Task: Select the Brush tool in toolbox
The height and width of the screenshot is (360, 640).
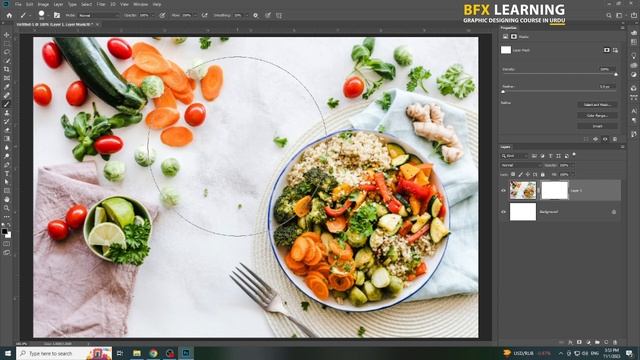Action: coord(7,104)
